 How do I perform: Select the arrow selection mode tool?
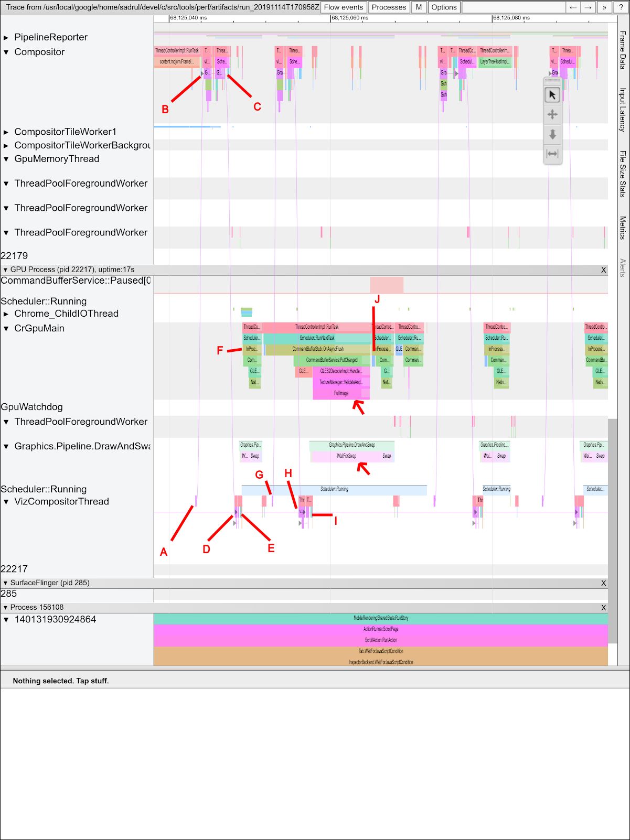552,95
